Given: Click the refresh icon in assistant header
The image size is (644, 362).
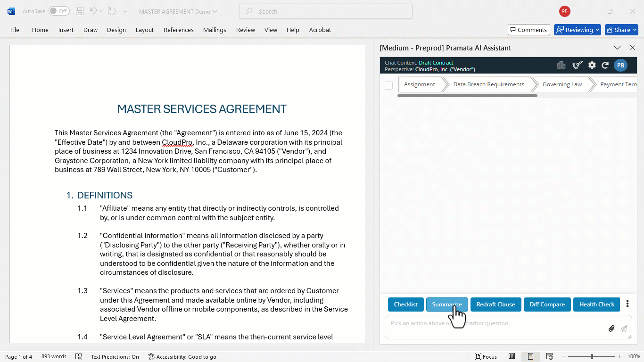Looking at the screenshot, I should tap(605, 66).
